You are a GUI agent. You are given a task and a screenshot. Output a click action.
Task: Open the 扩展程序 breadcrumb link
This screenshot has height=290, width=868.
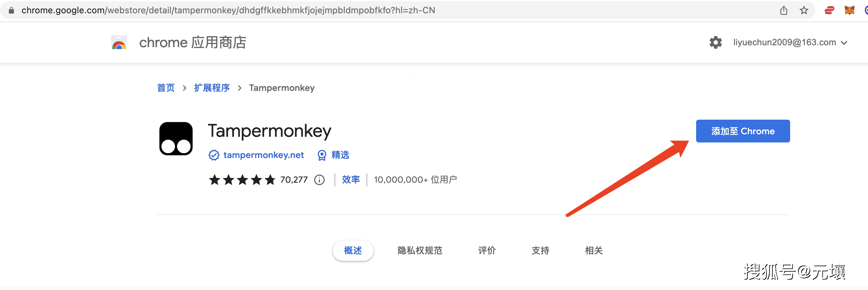pos(211,88)
